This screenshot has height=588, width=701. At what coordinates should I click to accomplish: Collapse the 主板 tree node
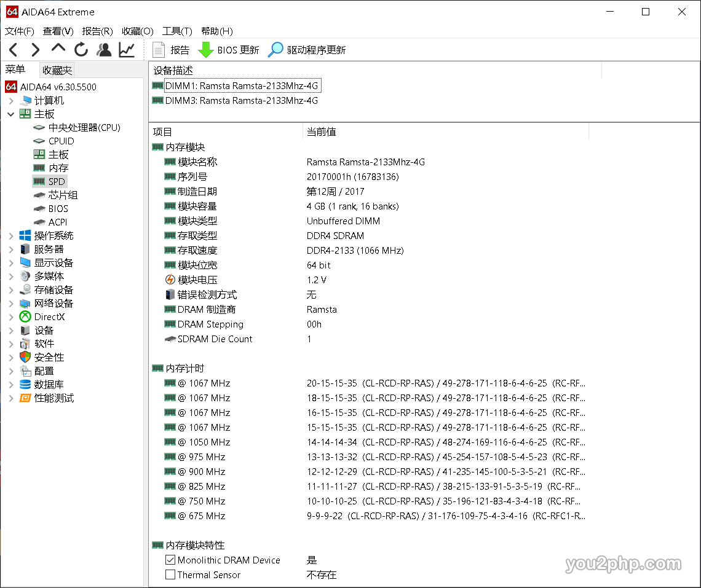[x=11, y=114]
